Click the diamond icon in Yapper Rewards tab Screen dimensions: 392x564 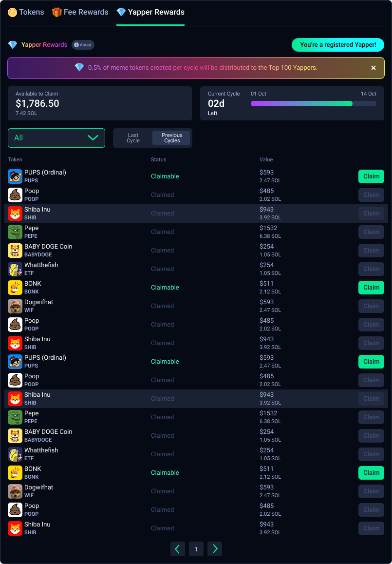121,12
